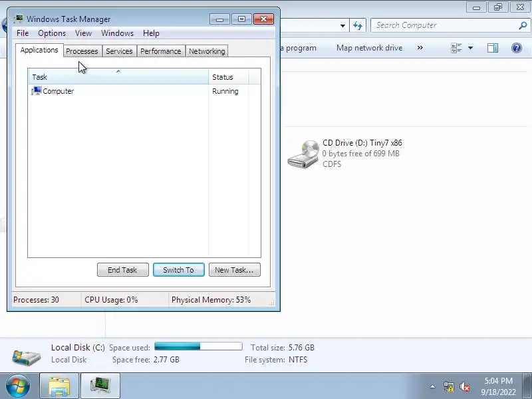Switch to the Performance tab
Viewport: 532px width, 399px height.
tap(161, 51)
